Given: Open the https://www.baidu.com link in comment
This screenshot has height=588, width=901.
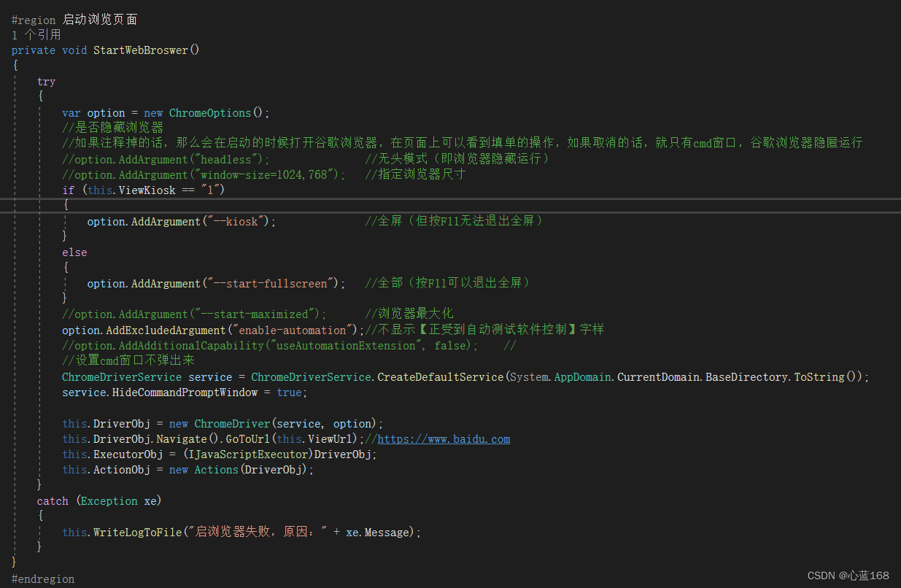Looking at the screenshot, I should [x=444, y=439].
